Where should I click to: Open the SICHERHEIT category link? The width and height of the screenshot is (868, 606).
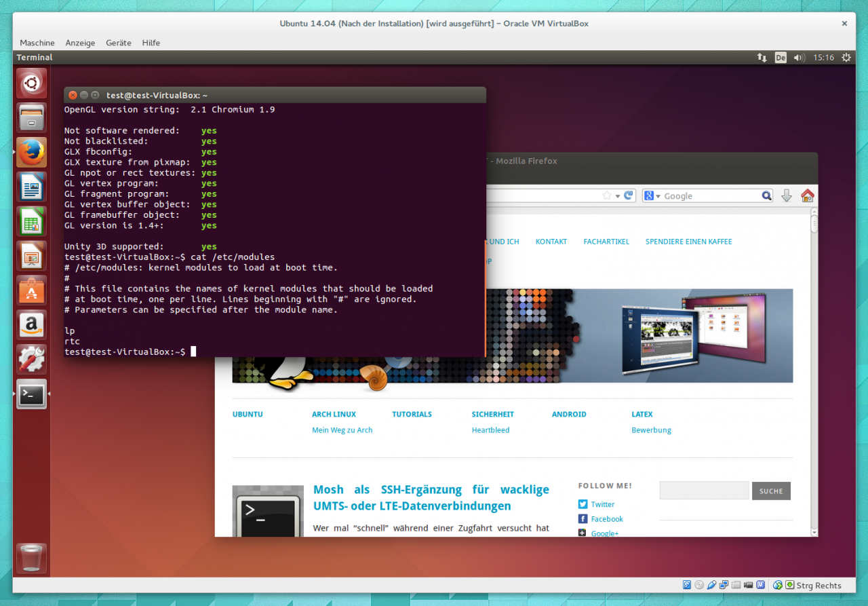tap(493, 414)
